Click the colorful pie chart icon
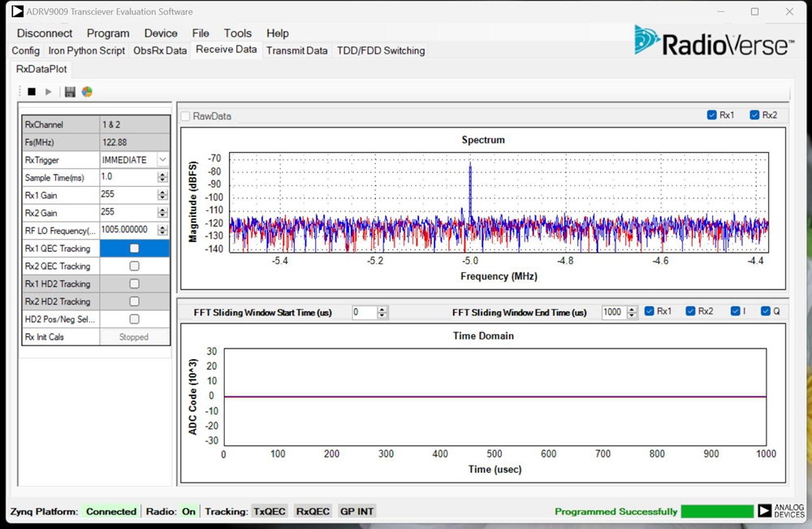The image size is (812, 529). coord(87,92)
